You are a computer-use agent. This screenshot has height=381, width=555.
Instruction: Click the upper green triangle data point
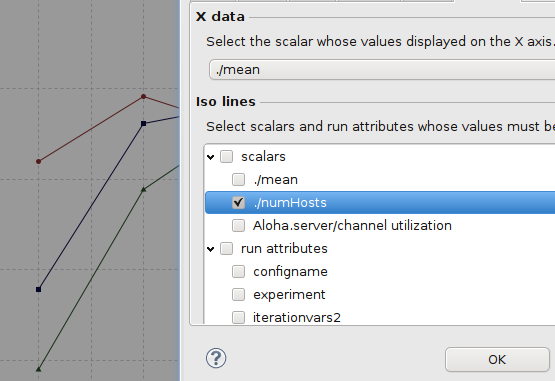143,190
